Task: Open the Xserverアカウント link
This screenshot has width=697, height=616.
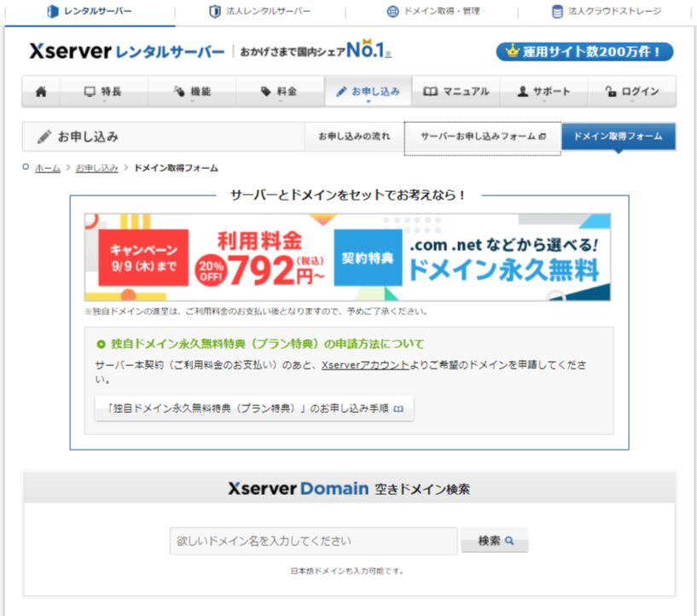Action: (x=365, y=365)
